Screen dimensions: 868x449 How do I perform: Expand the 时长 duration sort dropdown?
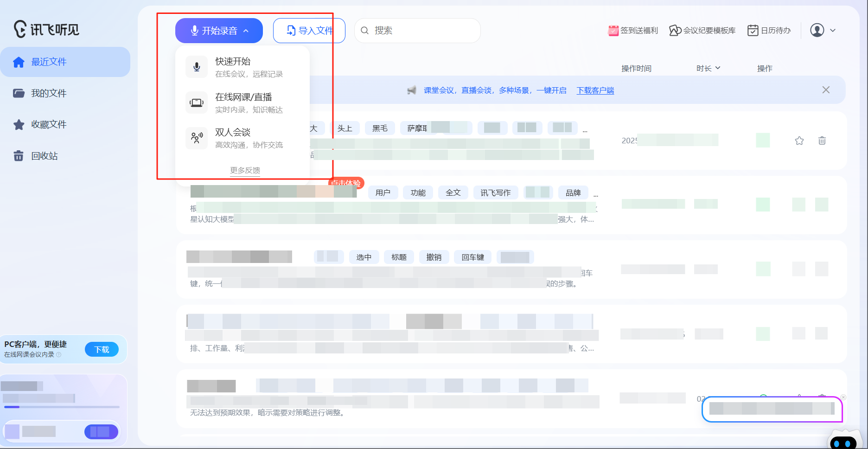point(708,68)
